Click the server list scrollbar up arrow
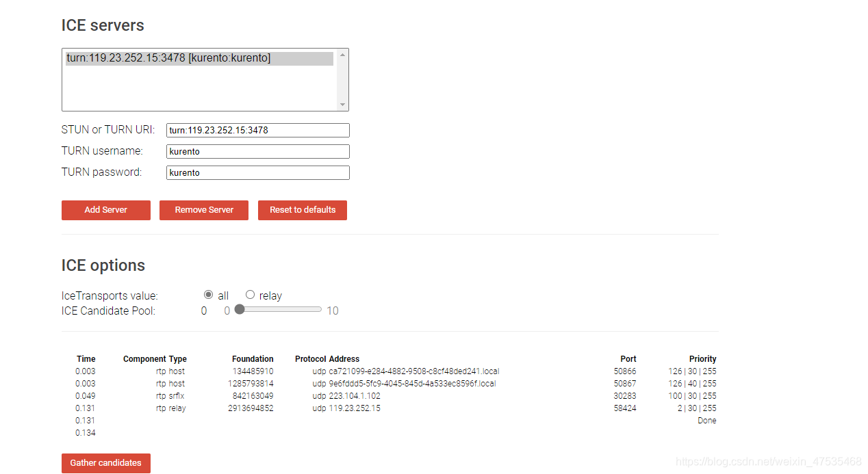This screenshot has width=868, height=474. [343, 55]
